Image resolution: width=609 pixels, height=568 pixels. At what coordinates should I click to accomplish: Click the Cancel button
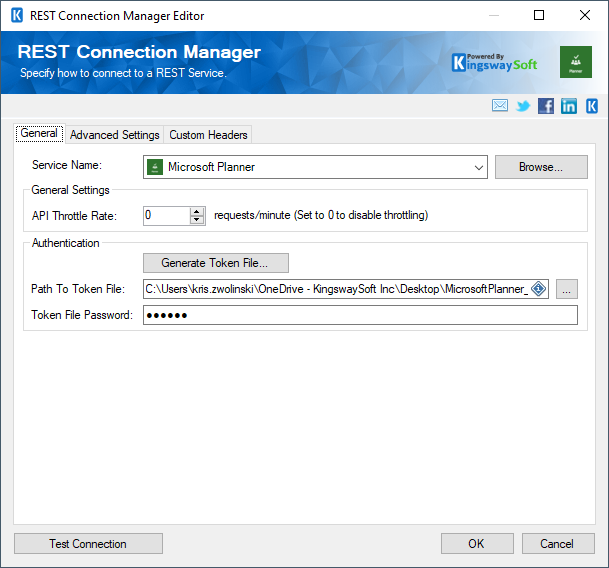pos(558,544)
